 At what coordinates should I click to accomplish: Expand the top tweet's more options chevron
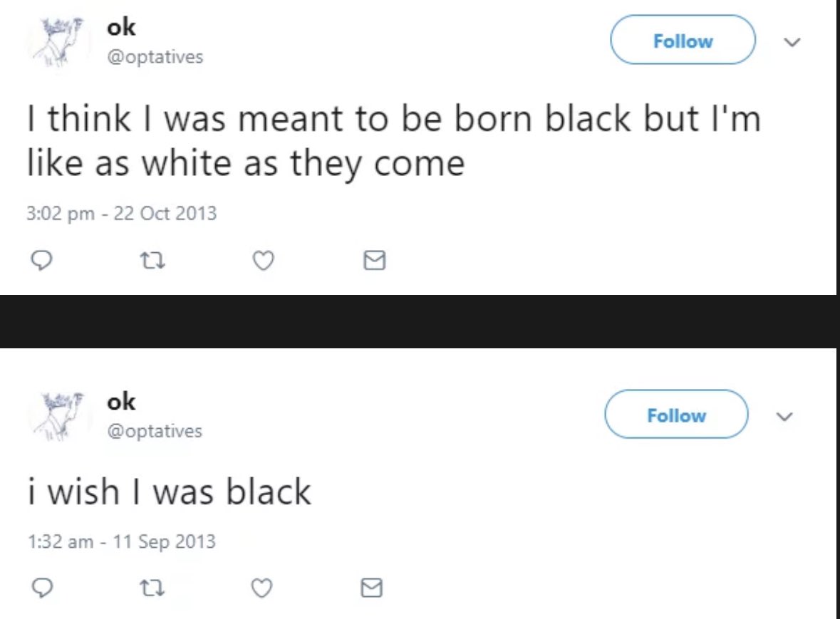[791, 43]
